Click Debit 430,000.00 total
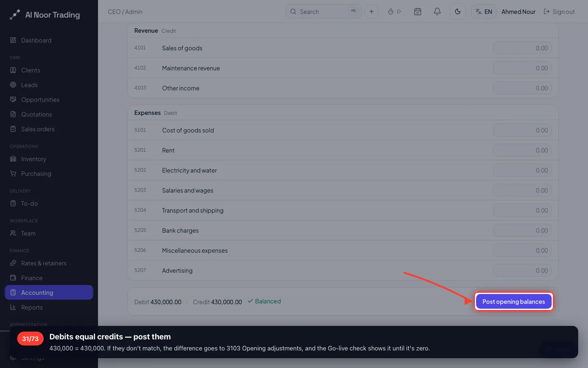 tap(158, 302)
